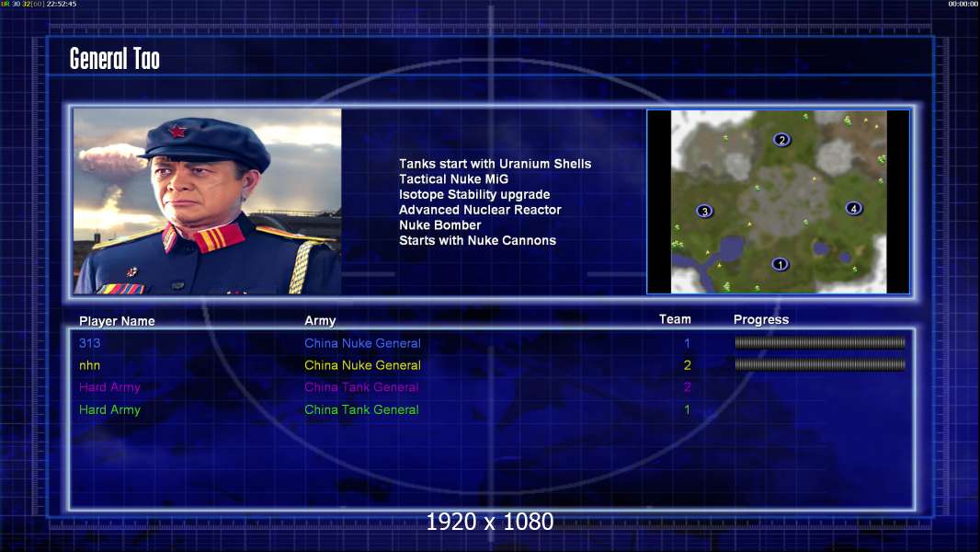
Task: Click team number 1 for player 313
Action: point(687,343)
